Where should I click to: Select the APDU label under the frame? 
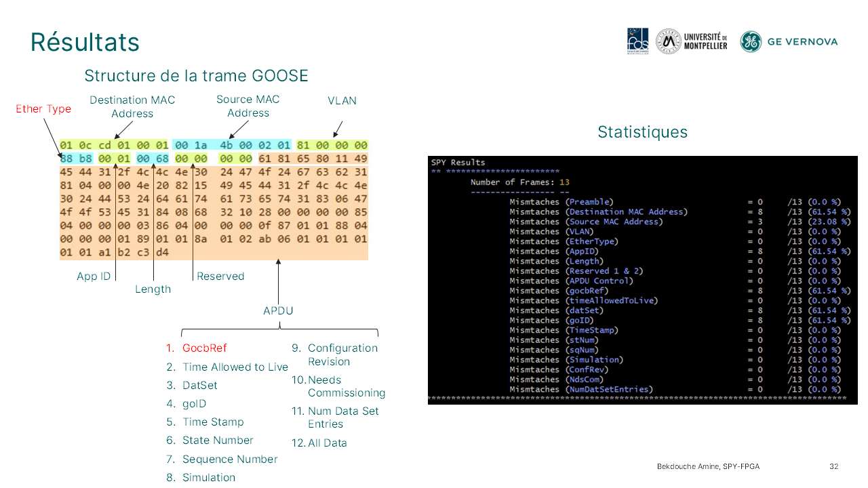278,311
